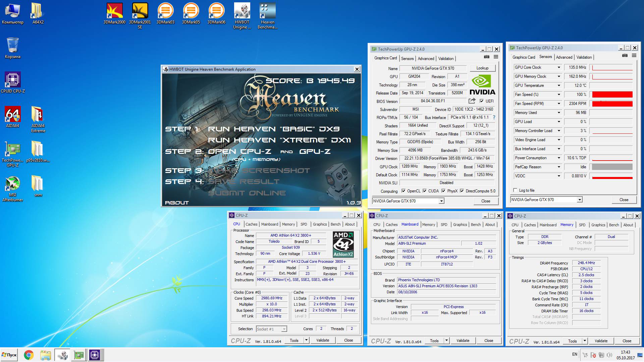Toggle the CUDA computing checkbox
Screen dimensions: 644x362
[x=425, y=191]
